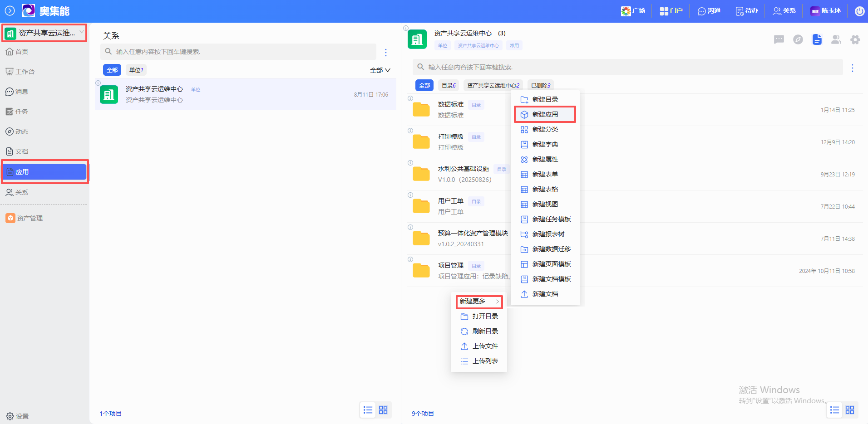Switch relations panel to list view
This screenshot has height=424, width=868.
(368, 410)
